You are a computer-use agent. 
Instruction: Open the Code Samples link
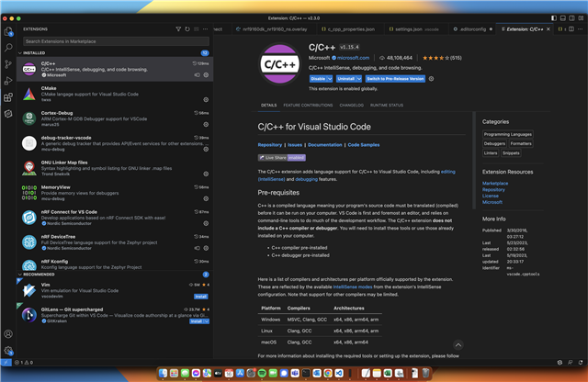[x=364, y=145]
